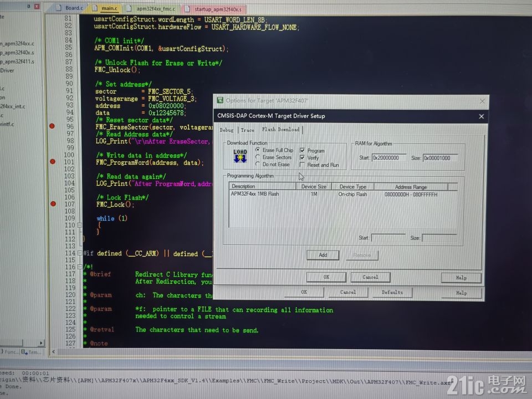Viewport: 532px width, 399px height.
Task: Select the Debug tab in driver setup
Action: coord(227,130)
